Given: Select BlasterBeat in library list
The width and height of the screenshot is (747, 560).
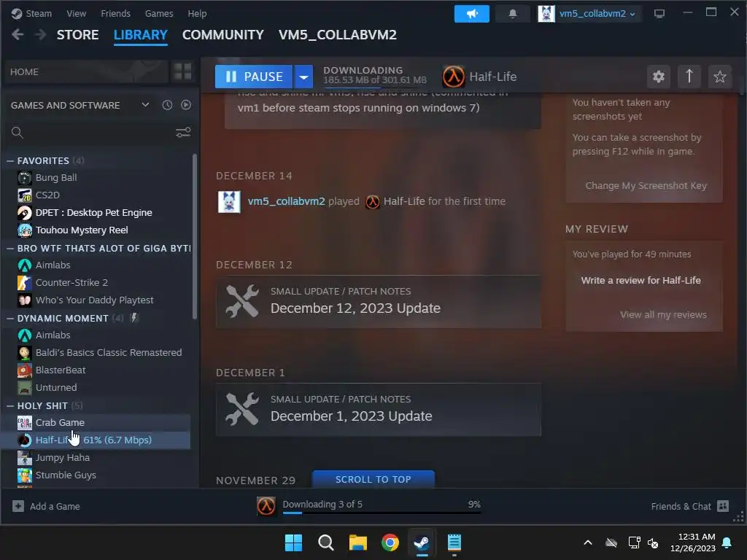Looking at the screenshot, I should [x=61, y=370].
